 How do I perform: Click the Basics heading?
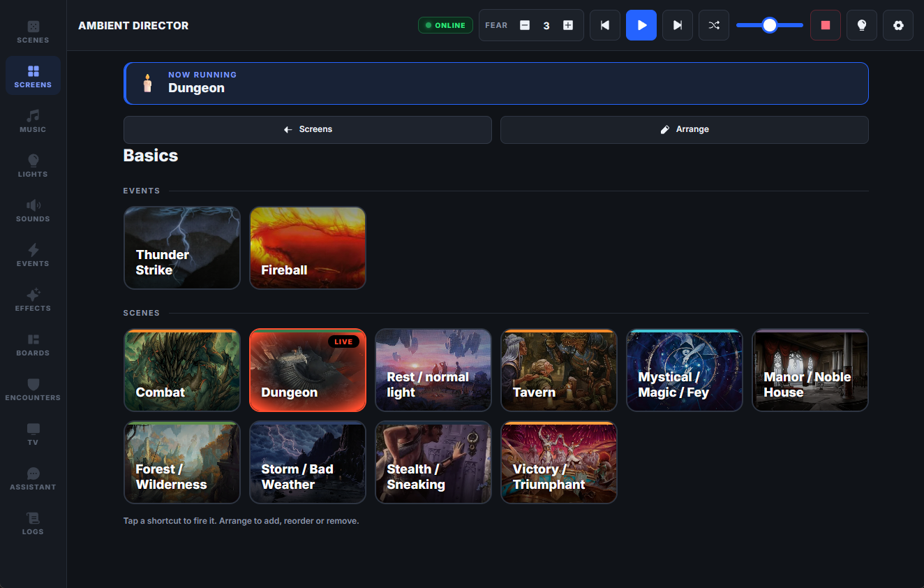[151, 156]
